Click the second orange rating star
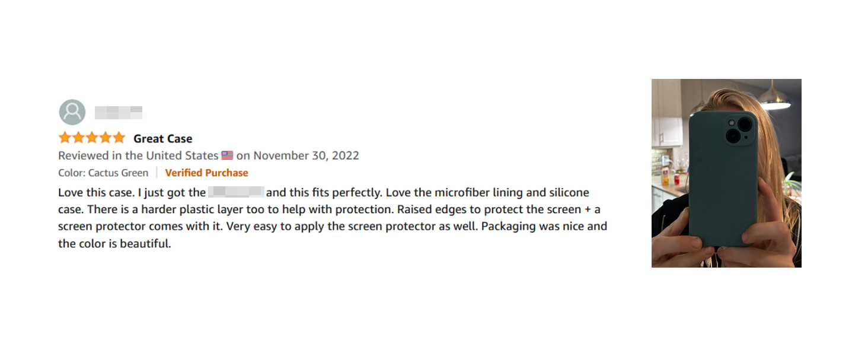This screenshot has height=356, width=868. point(78,138)
